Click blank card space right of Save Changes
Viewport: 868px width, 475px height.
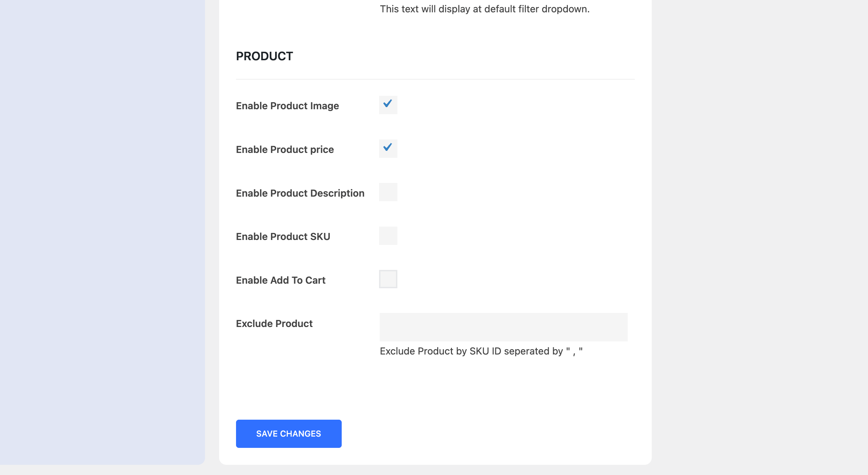coord(493,433)
